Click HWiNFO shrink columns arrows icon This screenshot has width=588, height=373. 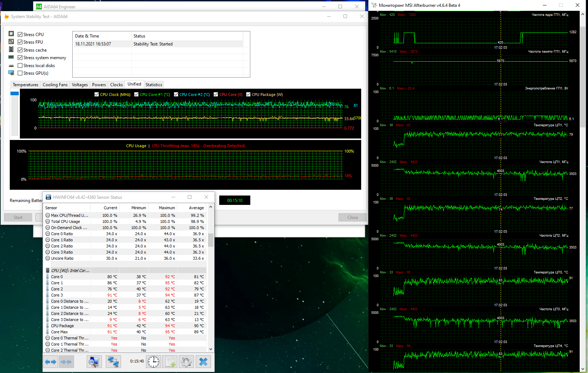(x=66, y=361)
